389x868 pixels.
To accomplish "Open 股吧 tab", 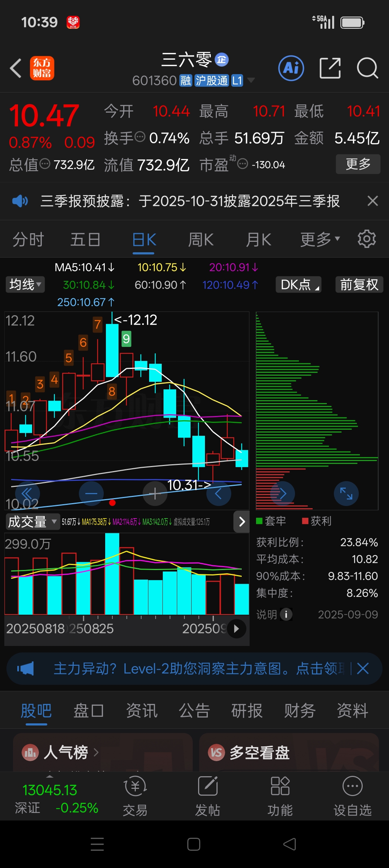I will click(36, 711).
